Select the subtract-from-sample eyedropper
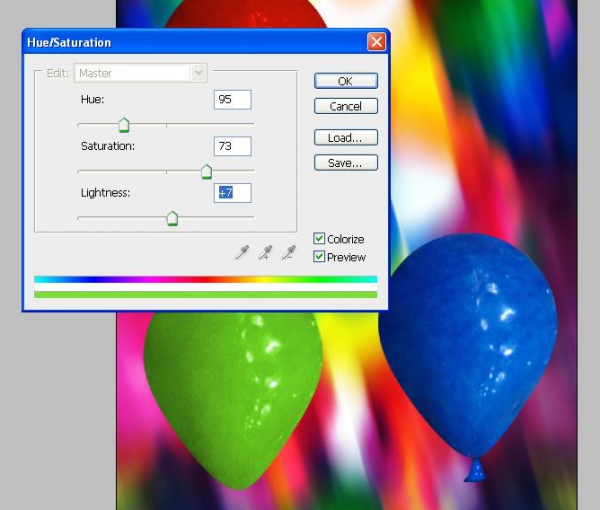The height and width of the screenshot is (510, 600). click(289, 253)
